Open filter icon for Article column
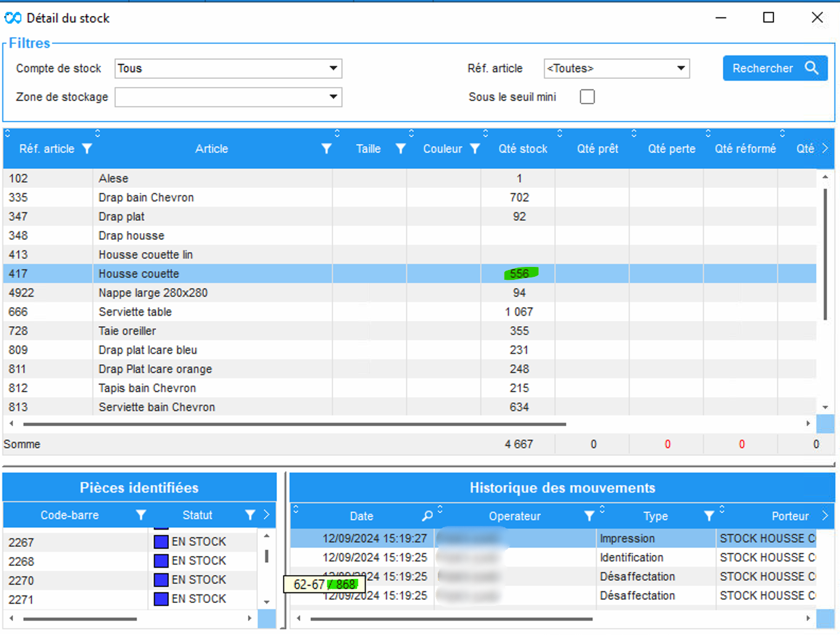 pos(326,149)
